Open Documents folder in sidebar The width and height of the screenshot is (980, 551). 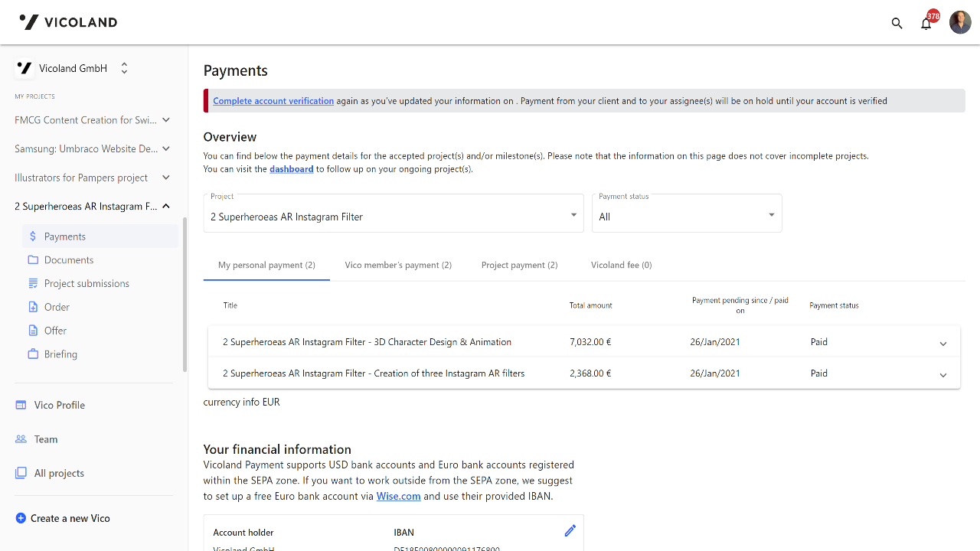click(x=68, y=260)
